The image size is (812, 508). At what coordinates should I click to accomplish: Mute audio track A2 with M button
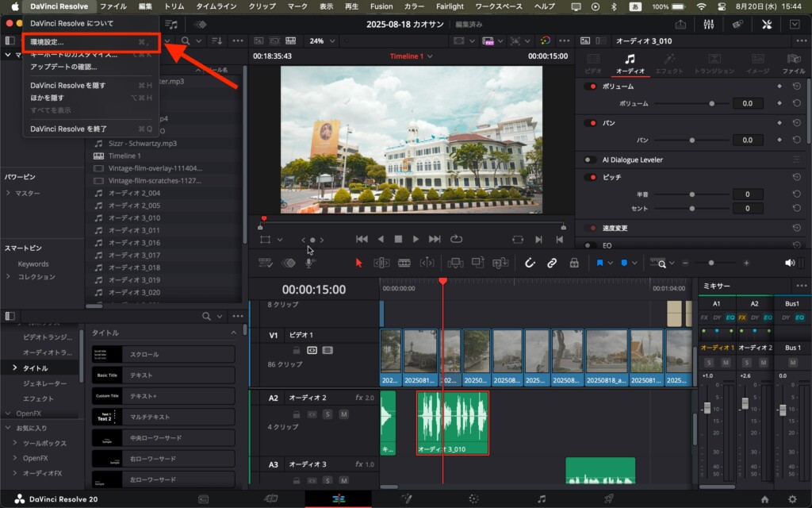click(x=343, y=414)
